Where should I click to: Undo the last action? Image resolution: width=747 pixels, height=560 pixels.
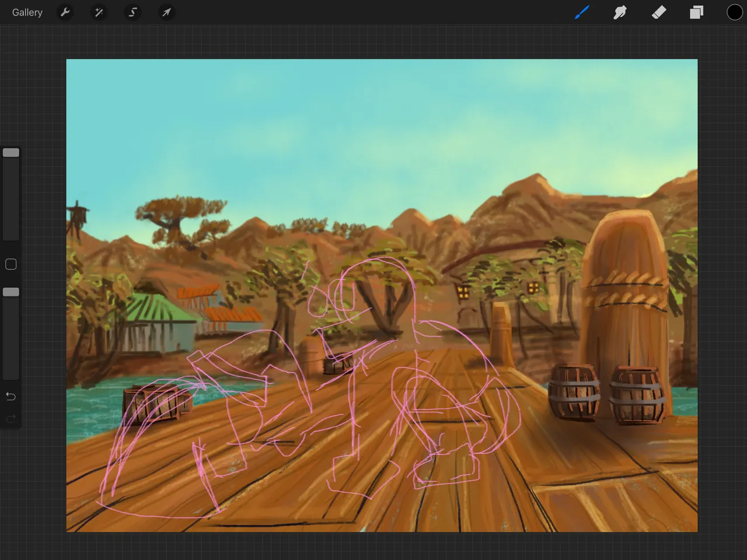[11, 397]
